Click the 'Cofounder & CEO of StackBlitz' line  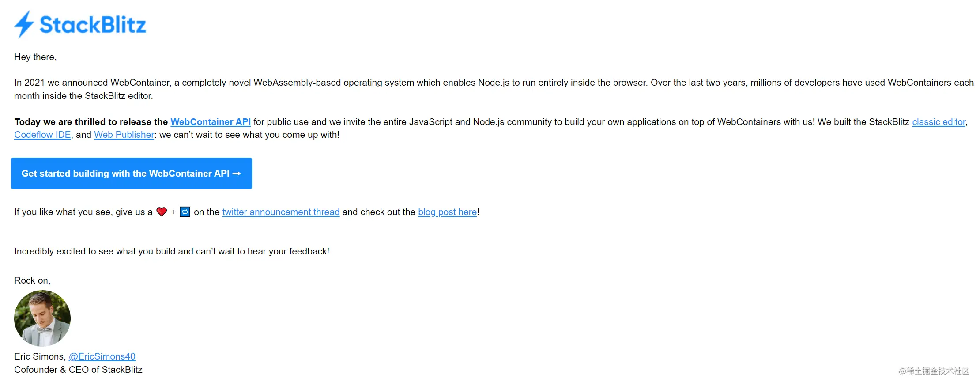point(78,370)
